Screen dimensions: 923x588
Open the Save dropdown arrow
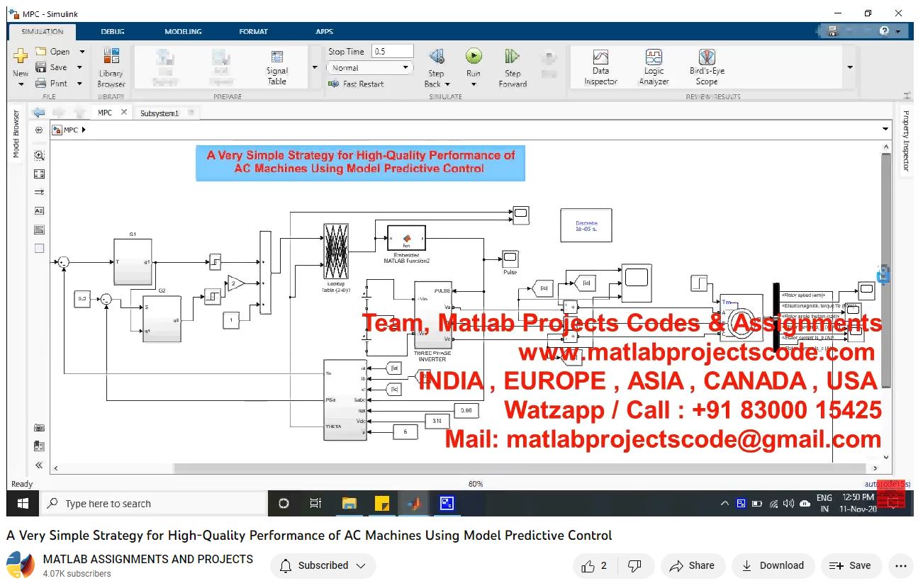[79, 67]
